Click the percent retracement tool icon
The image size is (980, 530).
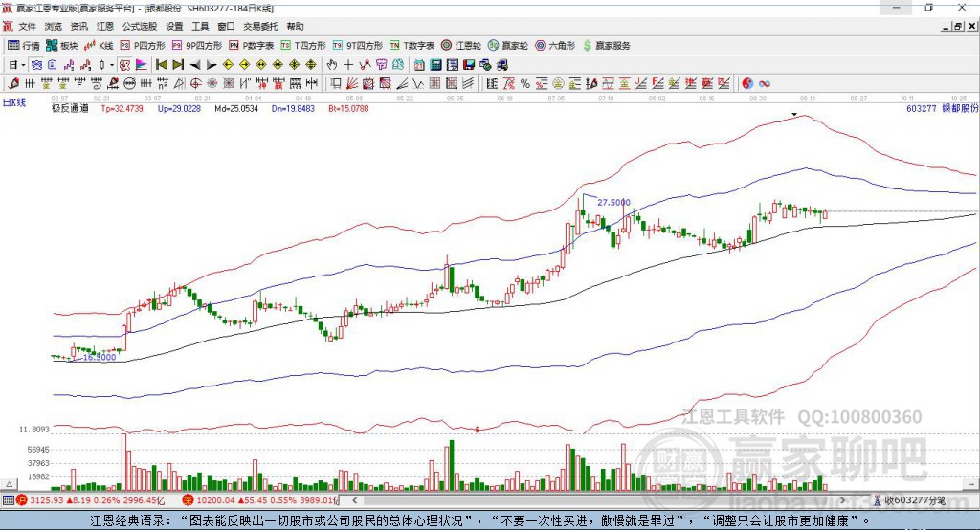tap(525, 83)
